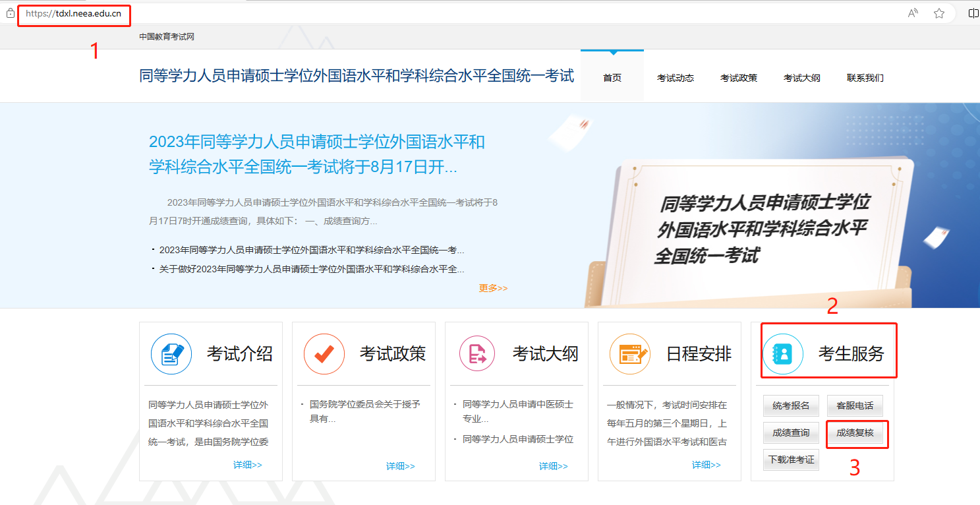Click the address bar URL tdxl.neea.edu.cn
980x505 pixels.
click(73, 14)
